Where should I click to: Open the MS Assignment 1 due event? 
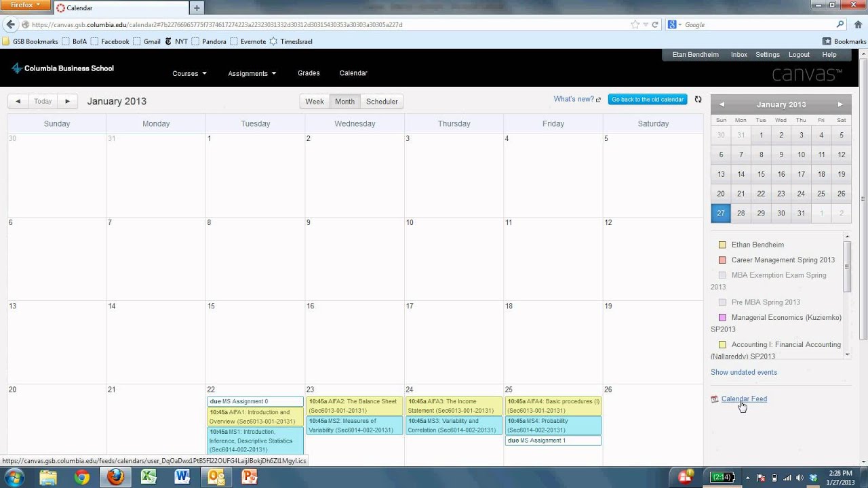(553, 441)
